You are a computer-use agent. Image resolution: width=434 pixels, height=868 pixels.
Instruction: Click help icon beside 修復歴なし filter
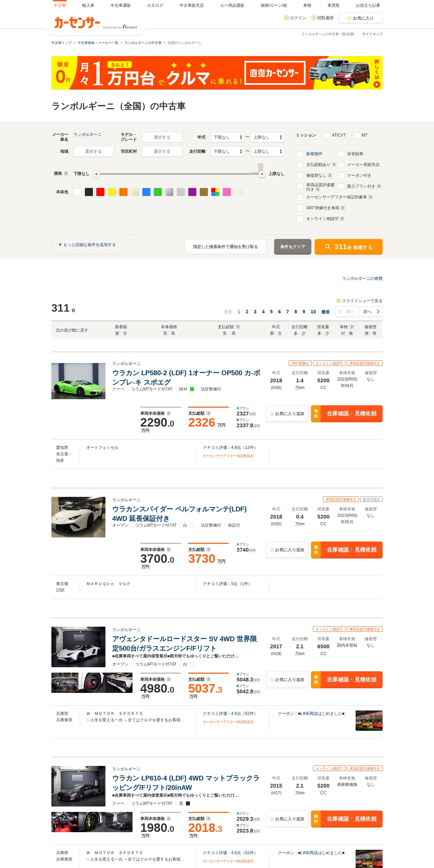point(330,175)
